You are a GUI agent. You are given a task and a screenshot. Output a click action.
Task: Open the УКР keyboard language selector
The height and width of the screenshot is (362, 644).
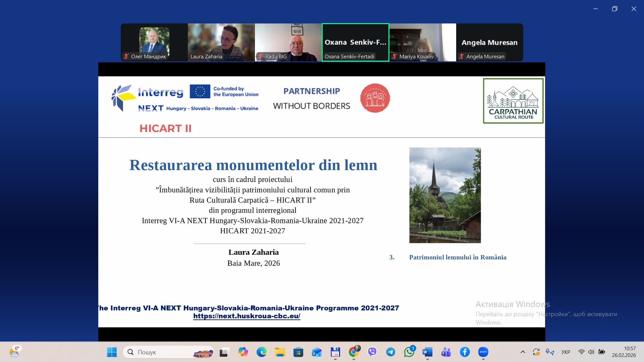[566, 352]
